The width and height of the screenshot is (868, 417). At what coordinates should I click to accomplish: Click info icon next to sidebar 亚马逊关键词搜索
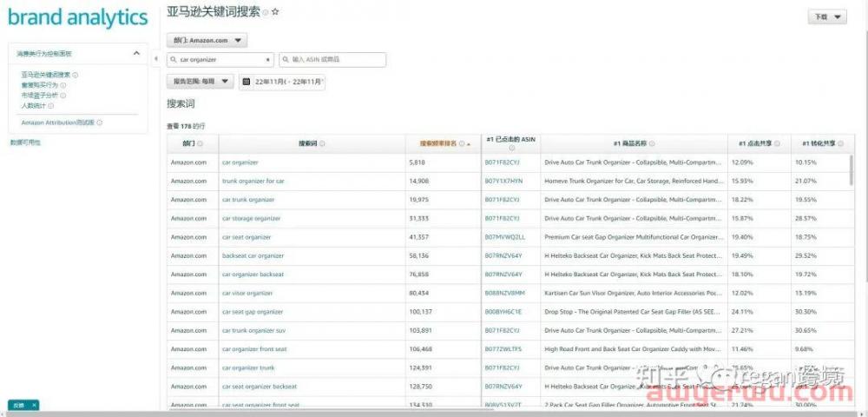pos(76,75)
